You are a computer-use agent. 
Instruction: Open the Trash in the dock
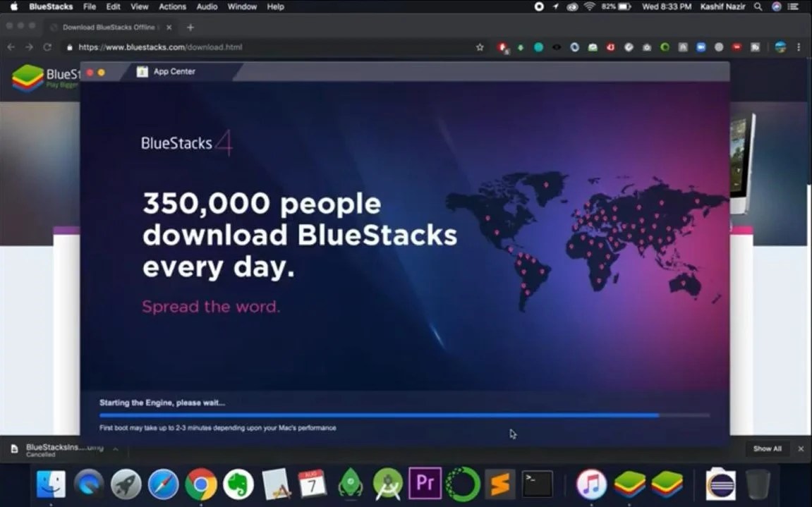(x=758, y=484)
